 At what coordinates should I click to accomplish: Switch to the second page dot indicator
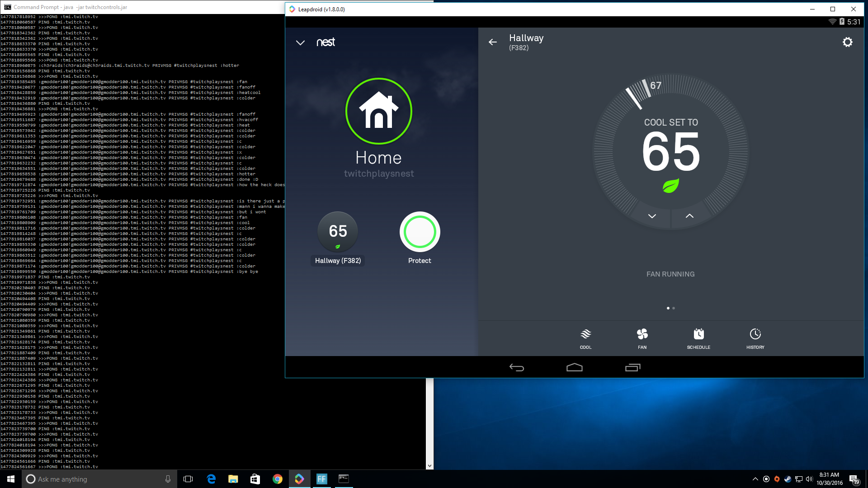674,308
